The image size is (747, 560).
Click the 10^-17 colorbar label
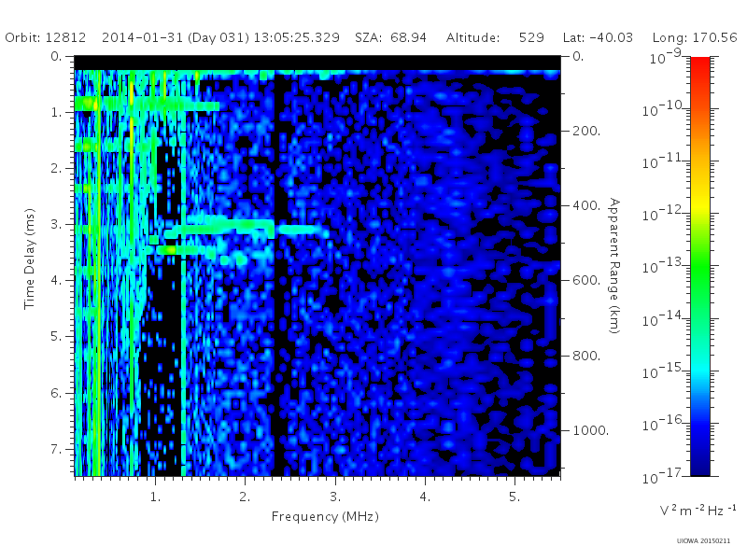pyautogui.click(x=661, y=476)
